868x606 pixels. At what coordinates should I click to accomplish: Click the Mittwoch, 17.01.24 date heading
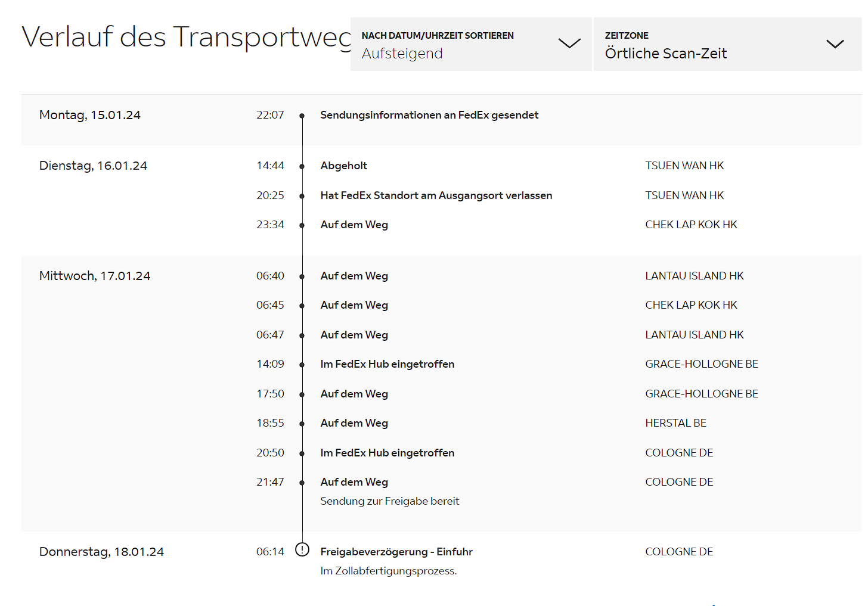pos(95,276)
